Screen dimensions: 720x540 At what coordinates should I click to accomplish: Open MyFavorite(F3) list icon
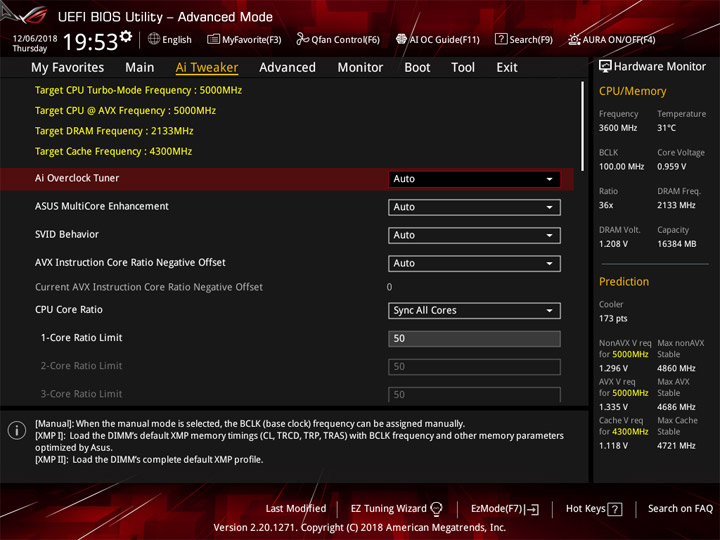pos(214,39)
